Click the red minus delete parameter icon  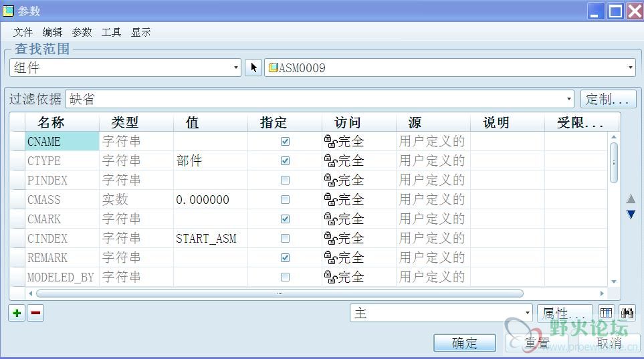[35, 313]
